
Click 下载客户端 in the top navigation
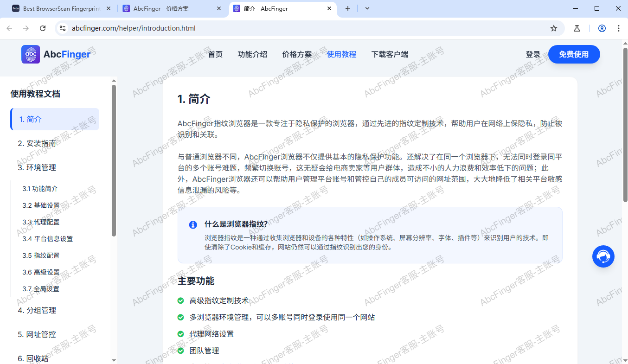pos(390,54)
